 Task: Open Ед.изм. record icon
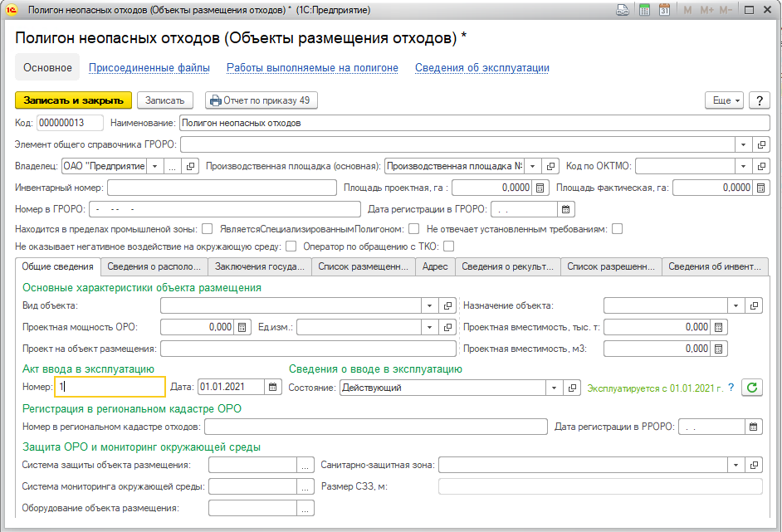coord(447,328)
